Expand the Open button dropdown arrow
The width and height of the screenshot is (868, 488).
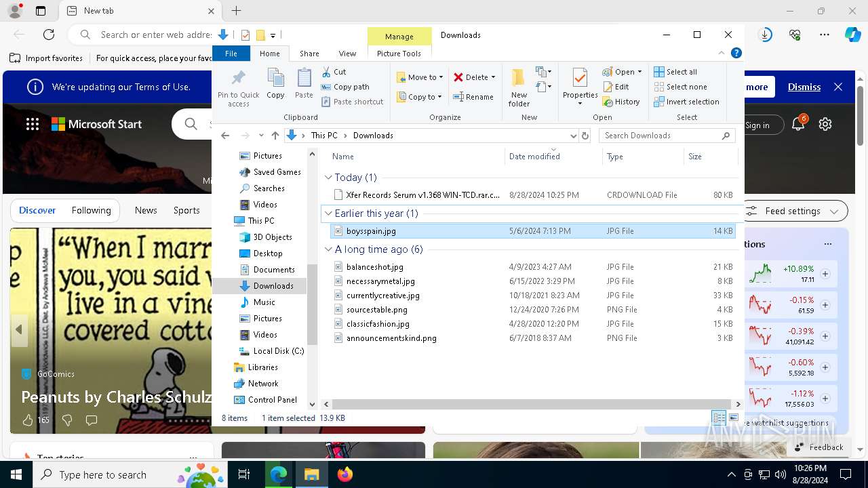pos(639,72)
